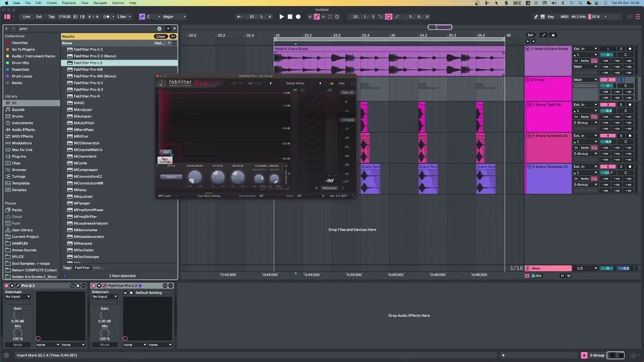
Task: Arm track 3 Snare Tight 06 for recording
Action: [x=629, y=105]
